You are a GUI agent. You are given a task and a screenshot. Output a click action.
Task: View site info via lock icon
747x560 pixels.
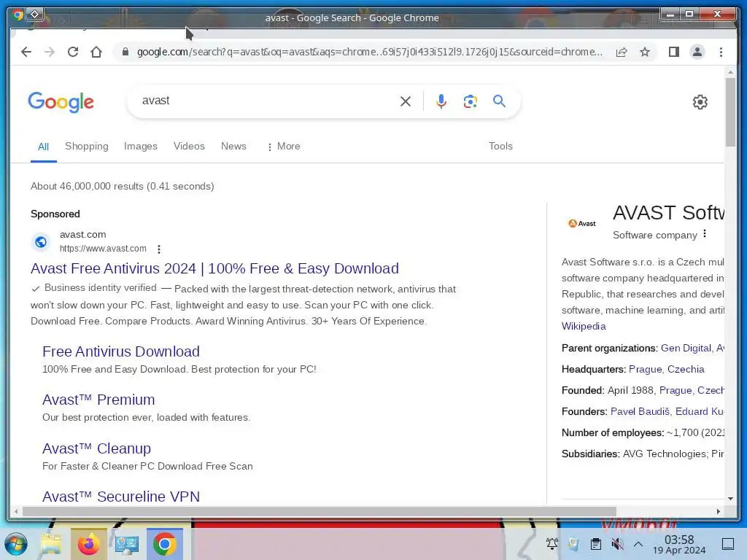(x=125, y=52)
